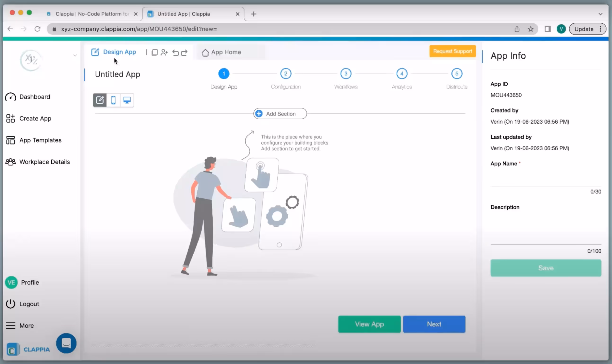
Task: Click the copy app icon in toolbar
Action: click(x=155, y=52)
